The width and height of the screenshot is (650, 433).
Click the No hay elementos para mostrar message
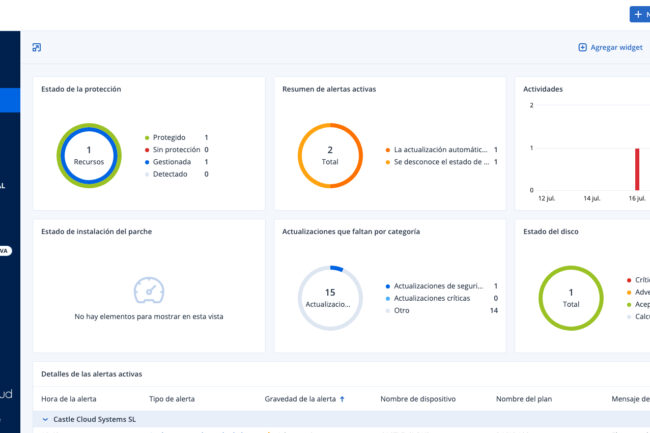coord(149,317)
